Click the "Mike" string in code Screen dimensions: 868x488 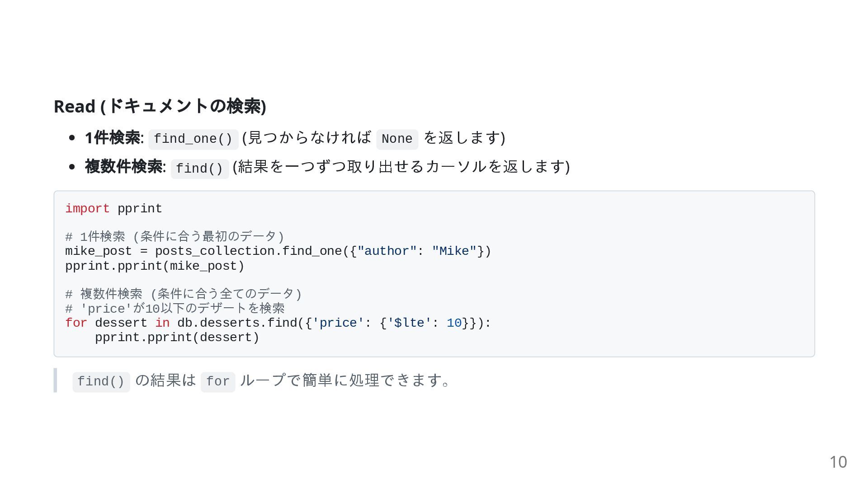pyautogui.click(x=454, y=251)
